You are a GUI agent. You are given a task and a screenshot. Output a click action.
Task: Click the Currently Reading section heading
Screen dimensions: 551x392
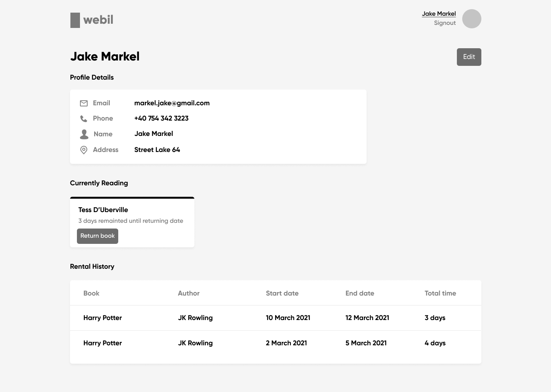[99, 183]
